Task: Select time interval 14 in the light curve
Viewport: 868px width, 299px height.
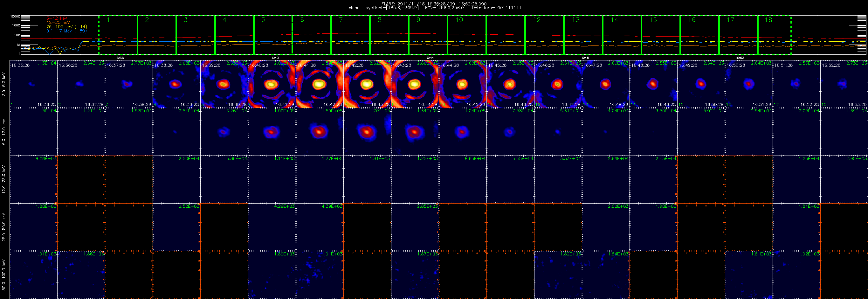Action: pos(622,35)
